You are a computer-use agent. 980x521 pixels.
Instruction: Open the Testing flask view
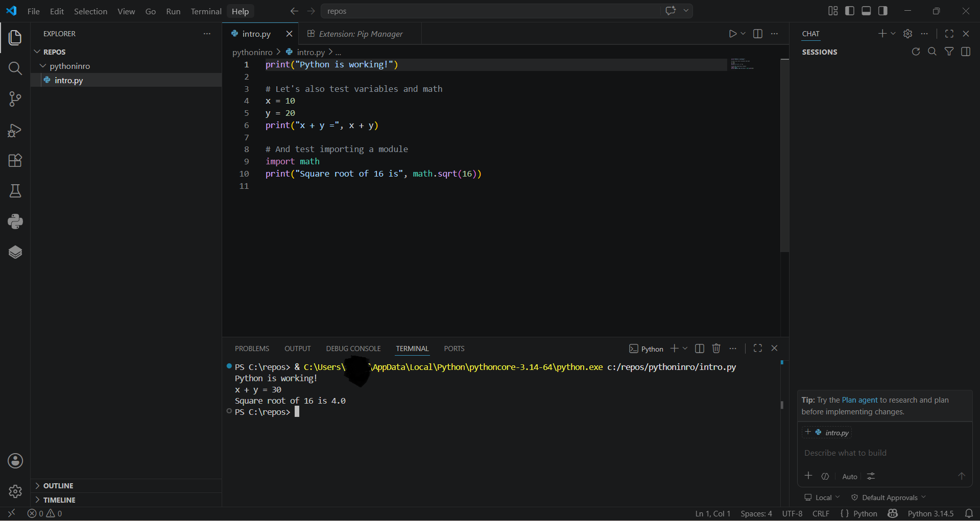pos(15,191)
